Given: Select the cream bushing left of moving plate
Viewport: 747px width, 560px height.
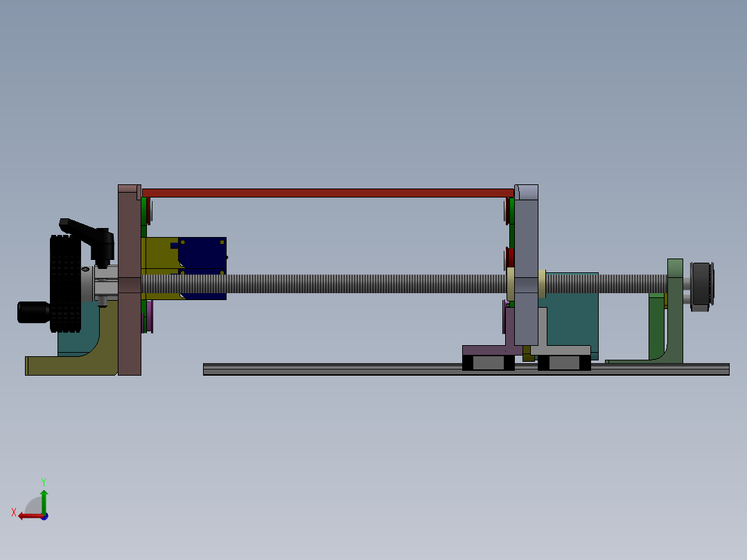Looking at the screenshot, I should [511, 284].
